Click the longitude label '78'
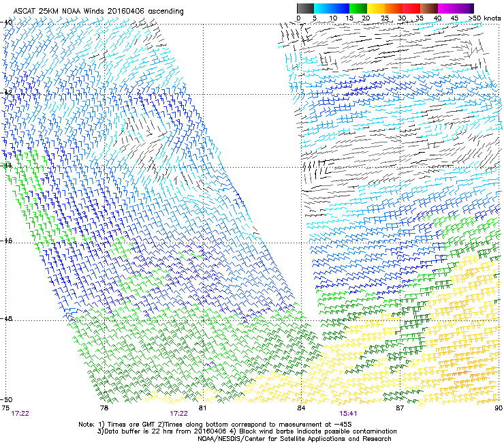 click(x=104, y=408)
